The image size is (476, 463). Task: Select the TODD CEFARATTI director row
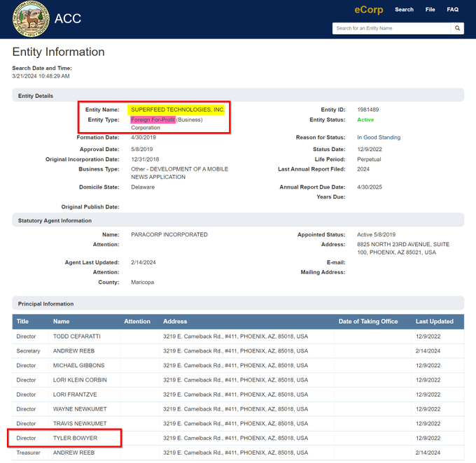(x=76, y=336)
